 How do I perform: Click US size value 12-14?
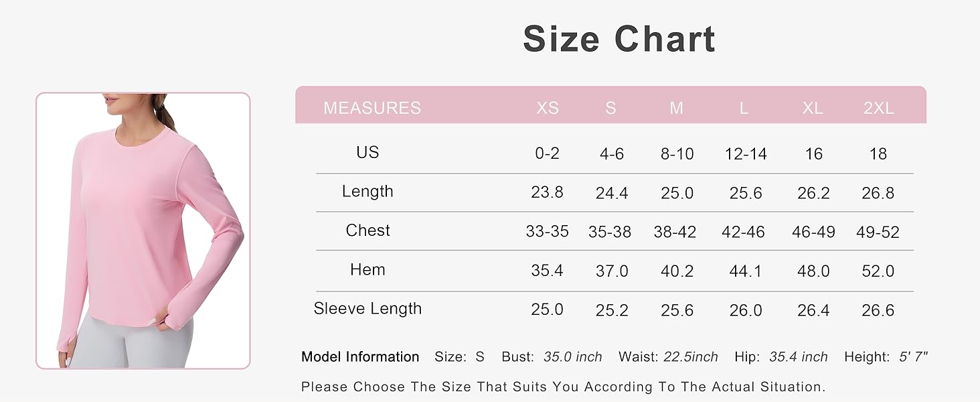click(745, 154)
